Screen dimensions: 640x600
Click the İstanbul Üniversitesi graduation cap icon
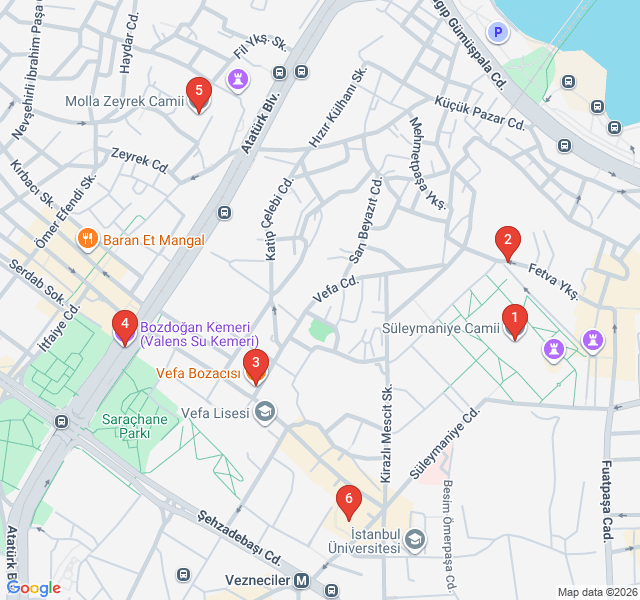pyautogui.click(x=415, y=540)
